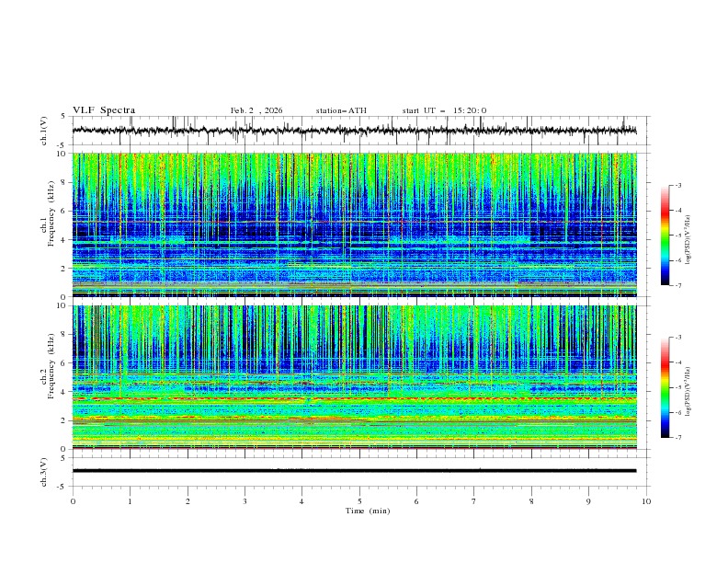Click the ch.2 spectrogram panel
728x563 pixels.
[x=354, y=377]
